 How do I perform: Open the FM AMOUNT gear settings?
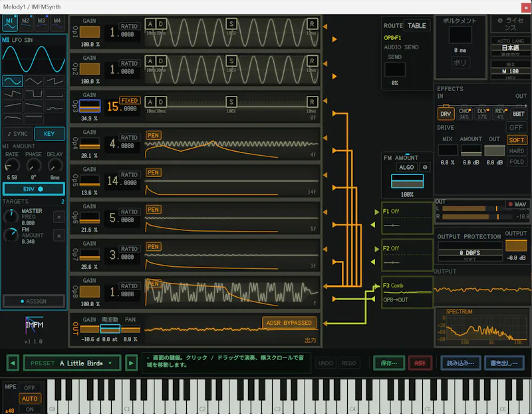[425, 167]
